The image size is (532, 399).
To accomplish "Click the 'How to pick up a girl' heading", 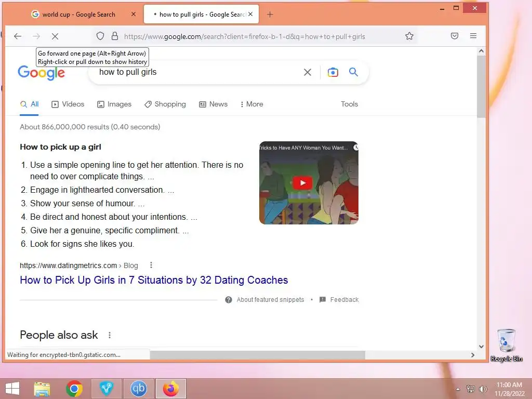I will tap(60, 147).
